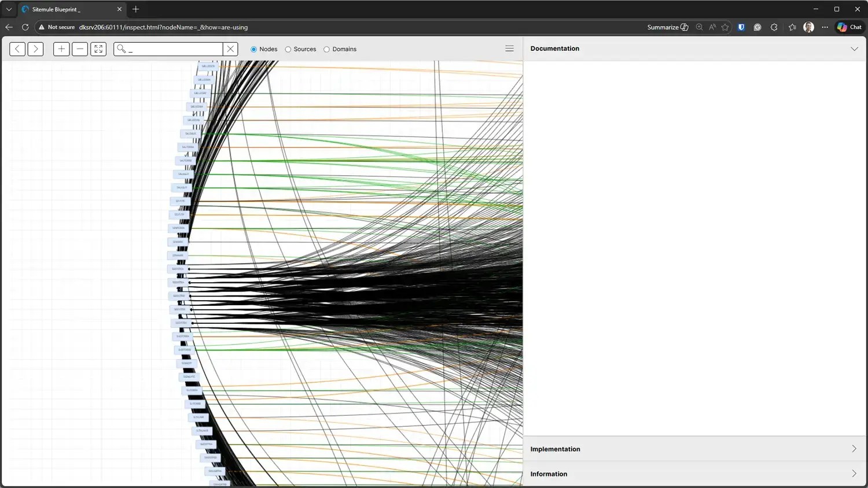Open the browser page zoom control
Image resolution: width=868 pixels, height=488 pixels.
(x=699, y=27)
